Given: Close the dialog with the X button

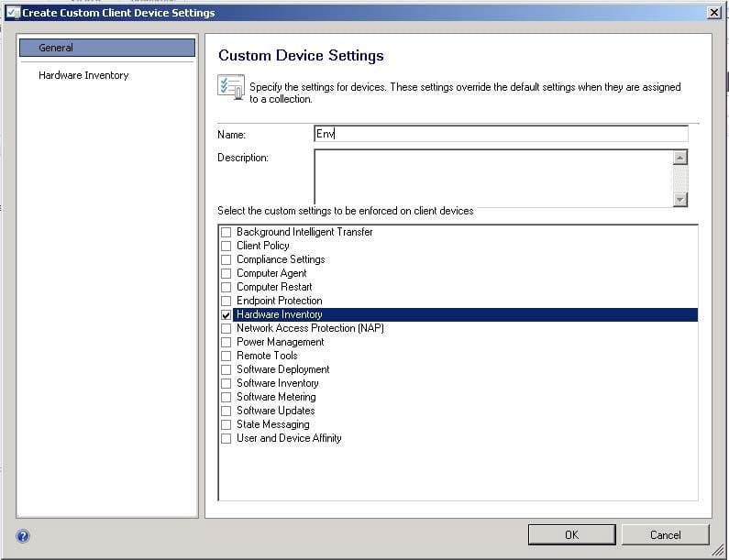Looking at the screenshot, I should coord(713,12).
